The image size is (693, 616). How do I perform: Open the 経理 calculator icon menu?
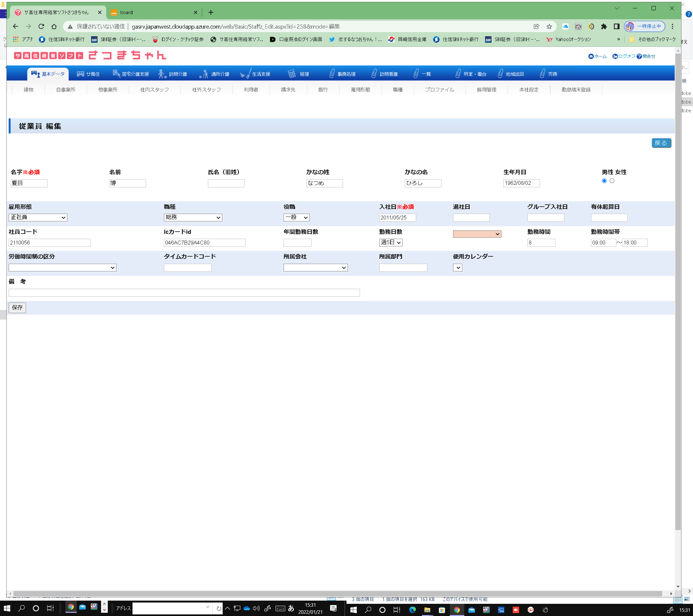click(x=292, y=73)
